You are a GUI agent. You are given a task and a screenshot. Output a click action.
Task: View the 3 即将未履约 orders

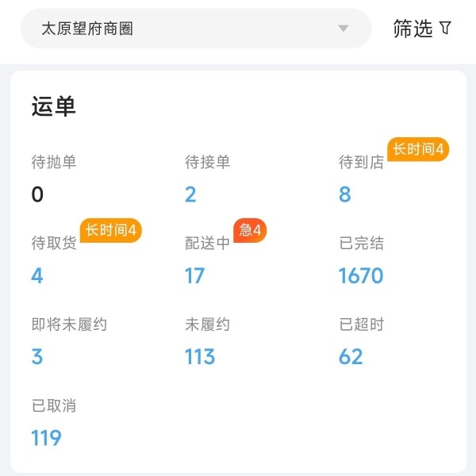(x=37, y=356)
